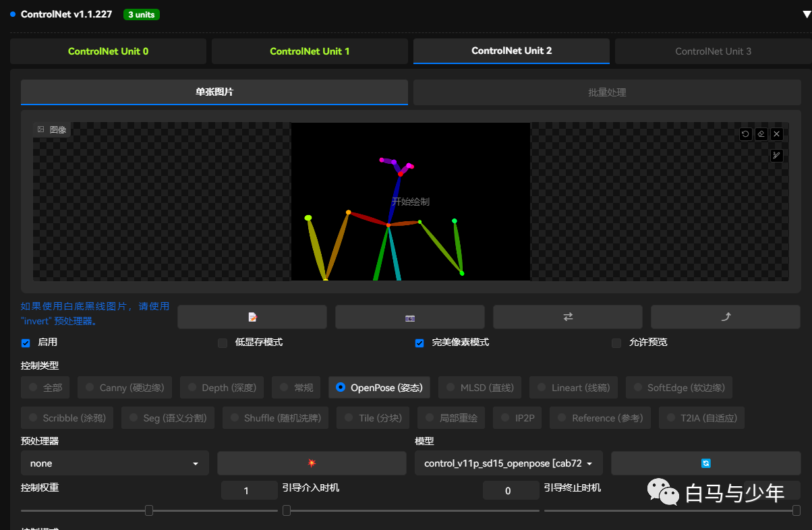
Task: Enable the 低显存模式 low VRAM checkbox
Action: pos(223,343)
